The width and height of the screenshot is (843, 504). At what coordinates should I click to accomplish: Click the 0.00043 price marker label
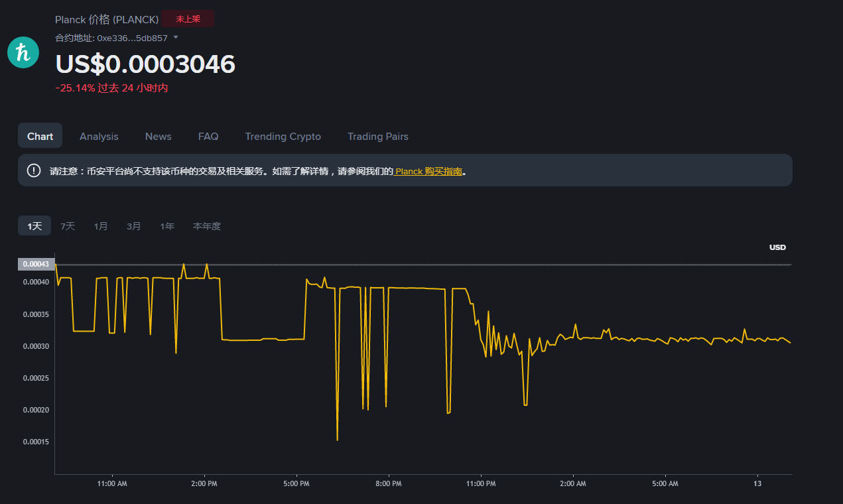coord(36,264)
